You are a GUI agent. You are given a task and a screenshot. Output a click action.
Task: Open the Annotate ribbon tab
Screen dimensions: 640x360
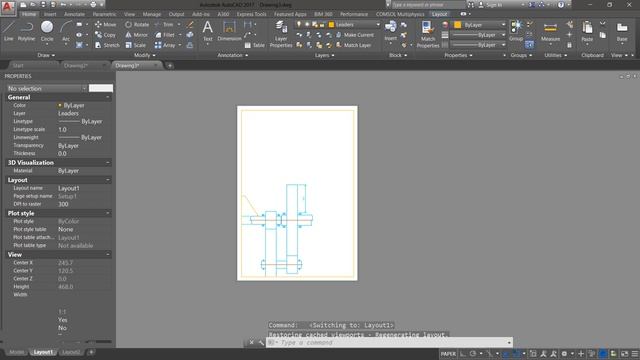pos(74,14)
